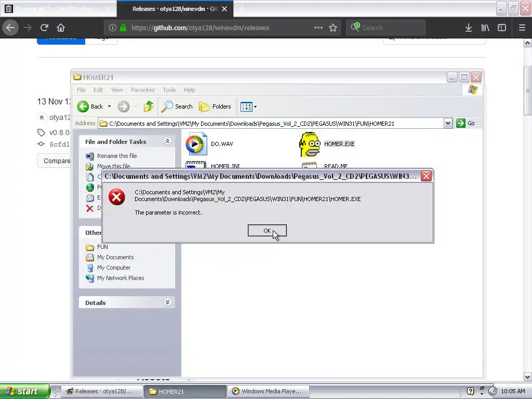
Task: Click the My Network Places icon
Action: pyautogui.click(x=90, y=278)
